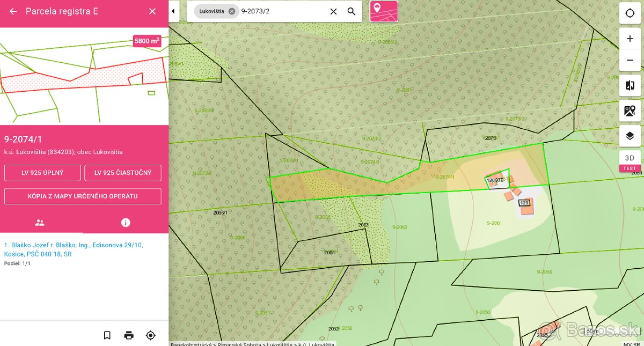
Task: Collapse the side panel with arrow
Action: click(x=174, y=11)
